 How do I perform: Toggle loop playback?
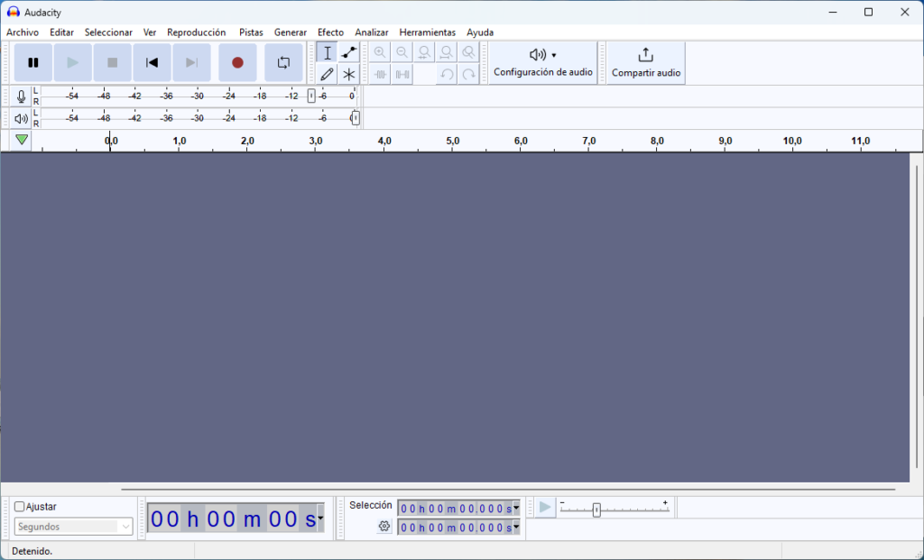point(283,62)
